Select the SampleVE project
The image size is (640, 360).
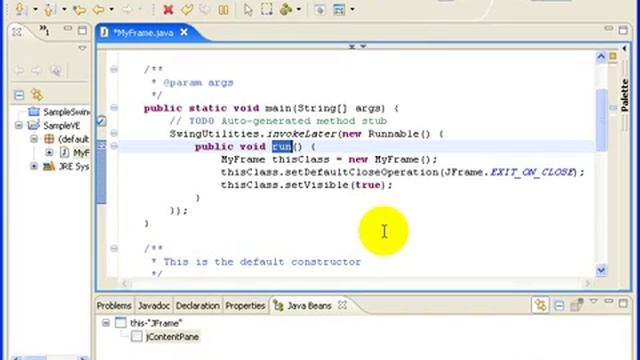click(62, 125)
